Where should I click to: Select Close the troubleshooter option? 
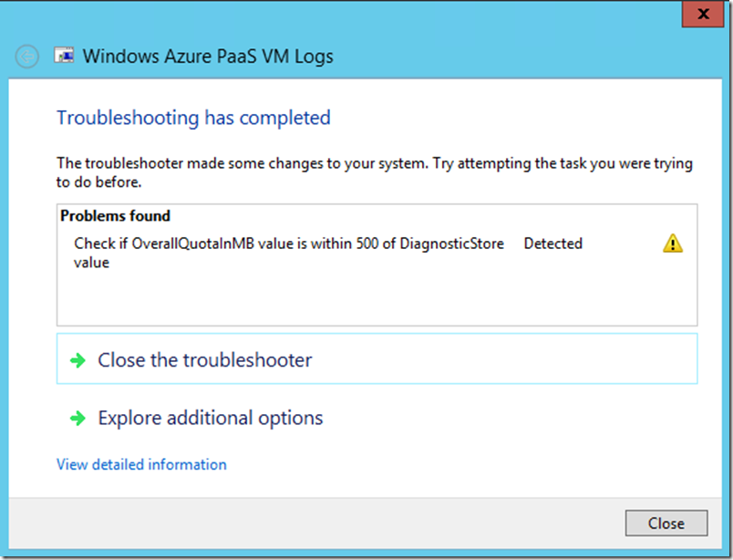click(204, 360)
